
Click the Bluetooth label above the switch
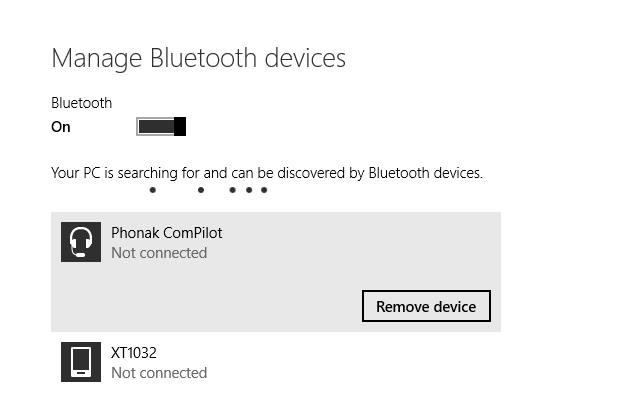tap(82, 103)
